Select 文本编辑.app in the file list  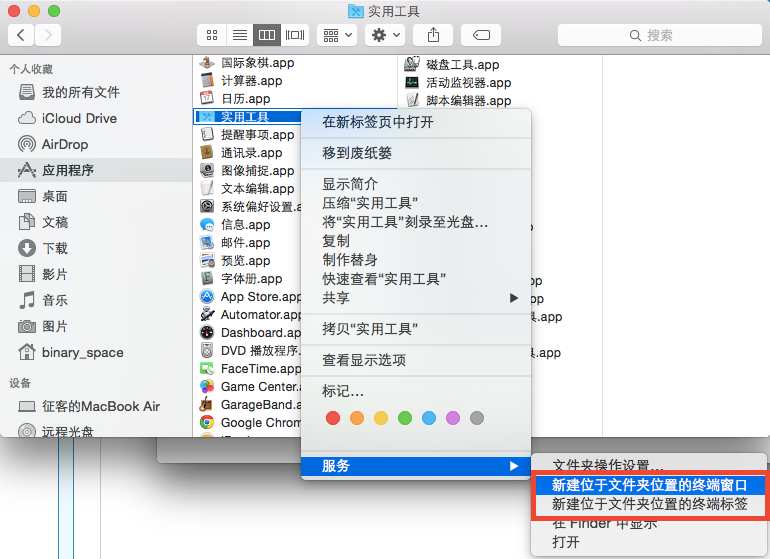pos(248,189)
